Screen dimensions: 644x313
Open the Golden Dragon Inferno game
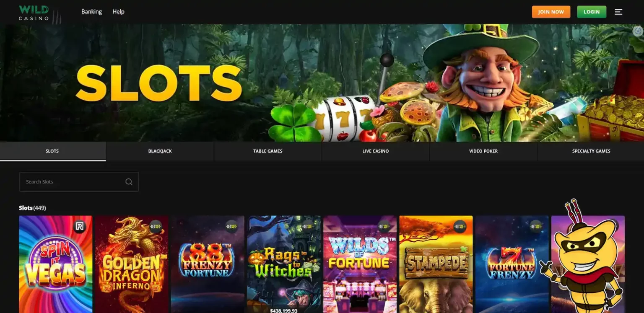pyautogui.click(x=132, y=264)
